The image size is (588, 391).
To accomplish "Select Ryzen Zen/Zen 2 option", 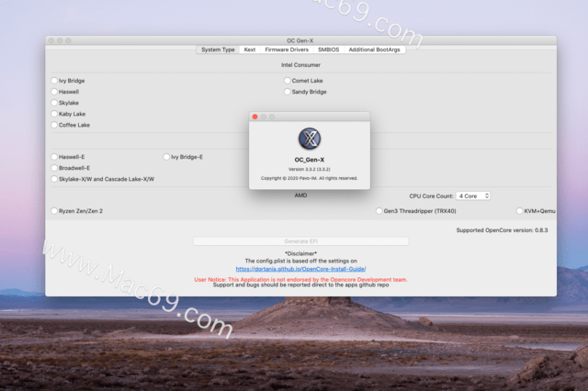I will coord(54,211).
